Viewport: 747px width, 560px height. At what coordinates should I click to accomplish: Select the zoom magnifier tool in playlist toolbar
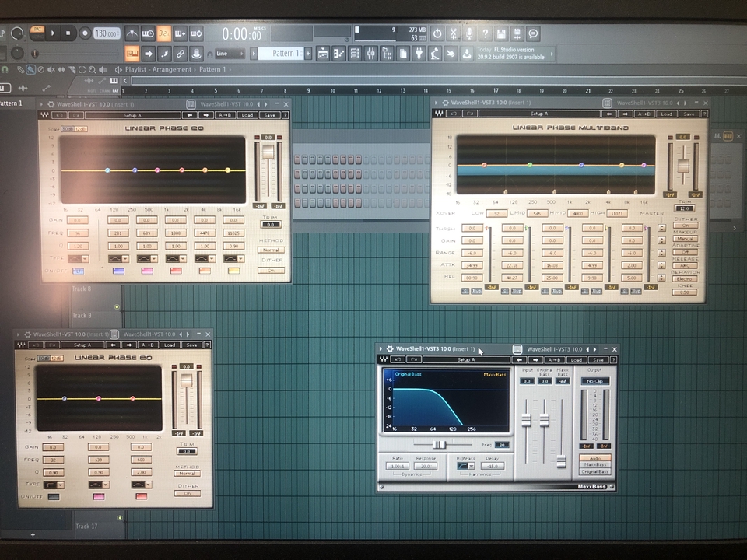click(x=92, y=69)
